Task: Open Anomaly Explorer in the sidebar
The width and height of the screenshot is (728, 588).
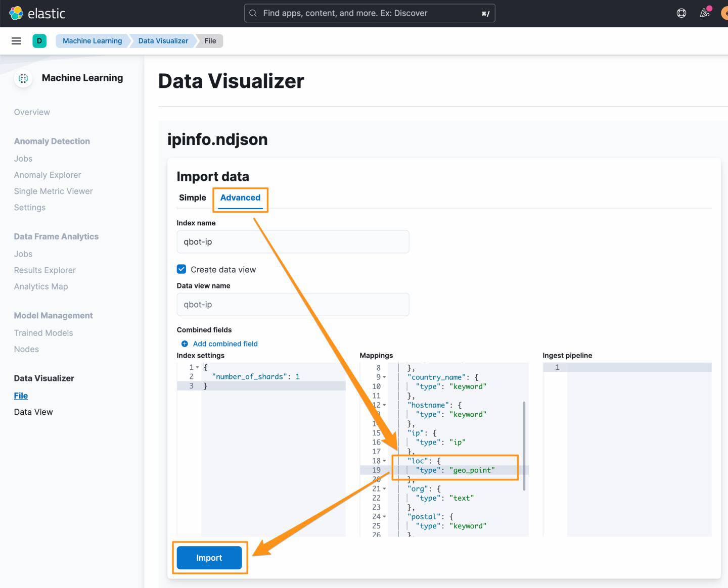Action: 48,175
